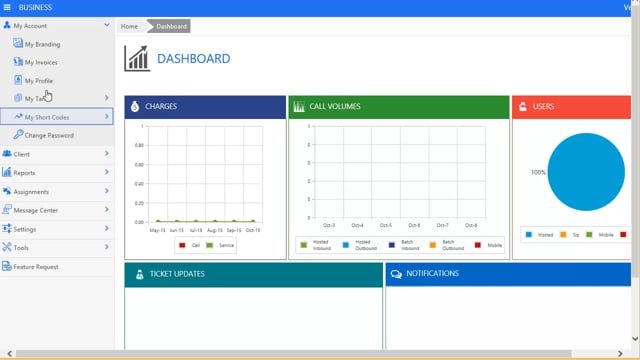
Task: Click the Client people icon
Action: pyautogui.click(x=7, y=153)
